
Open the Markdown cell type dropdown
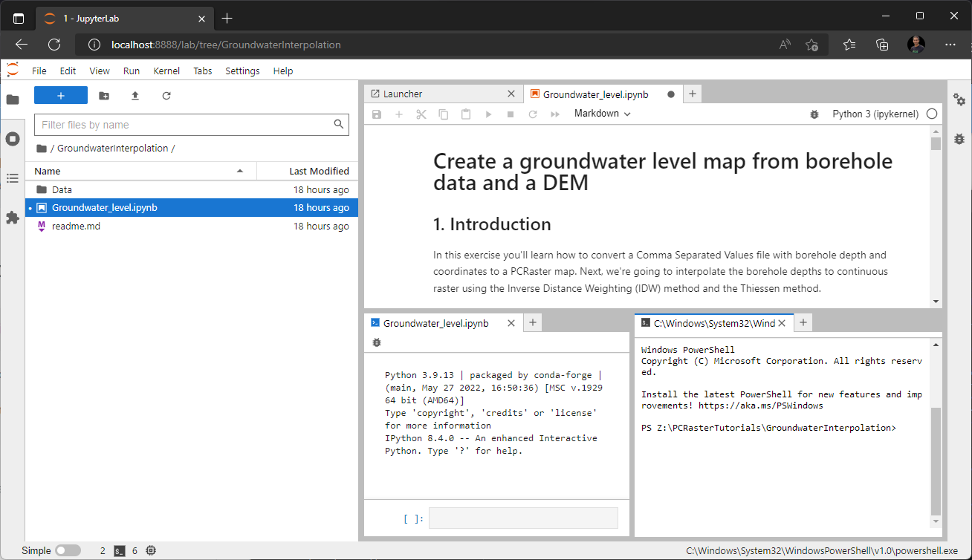599,114
